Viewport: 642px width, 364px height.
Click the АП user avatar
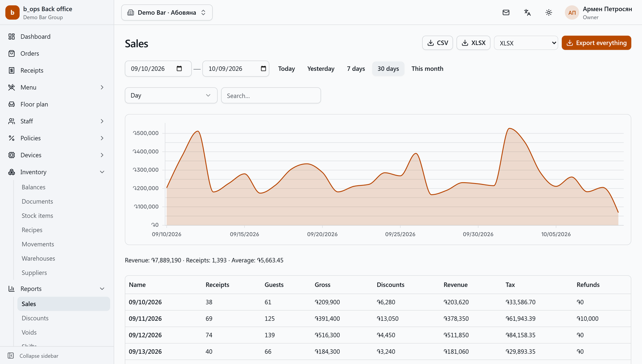(572, 12)
